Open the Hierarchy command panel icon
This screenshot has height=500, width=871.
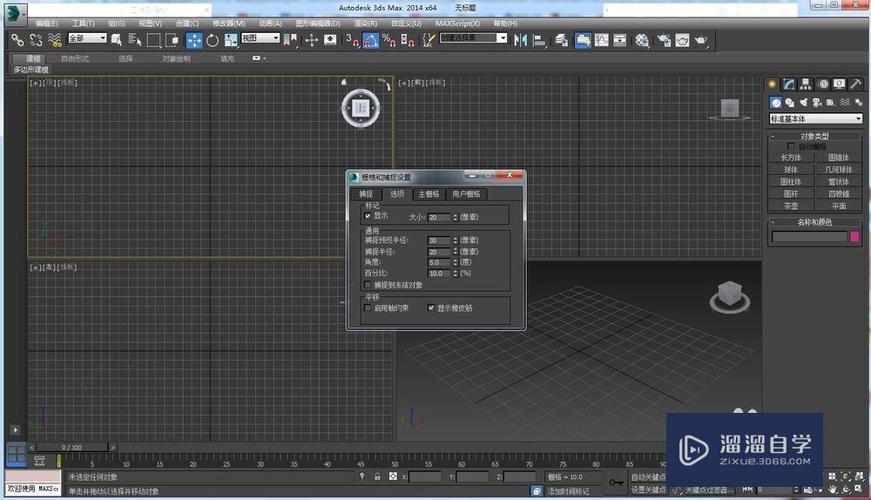(807, 84)
